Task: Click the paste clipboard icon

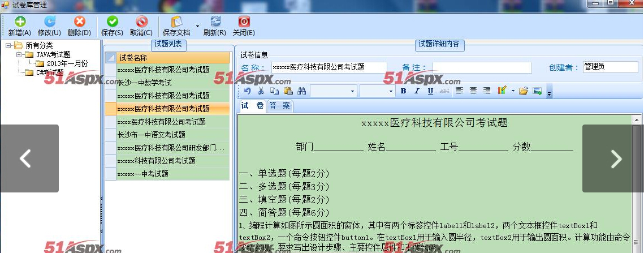Action: (x=288, y=91)
